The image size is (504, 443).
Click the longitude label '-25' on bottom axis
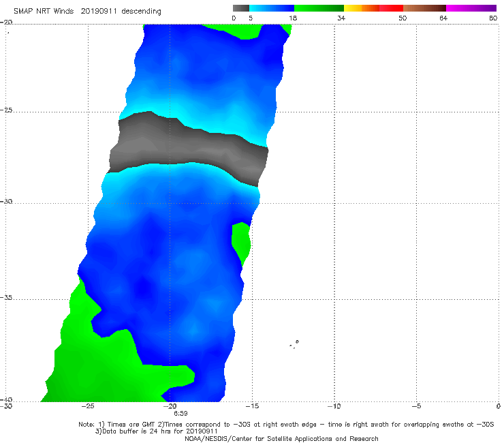[88, 406]
